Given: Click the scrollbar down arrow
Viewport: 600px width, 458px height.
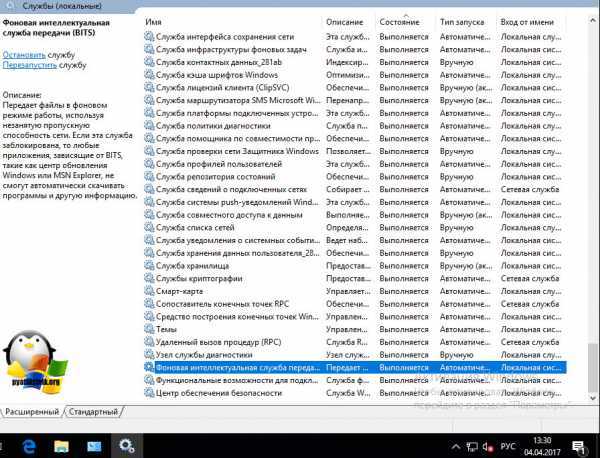Looking at the screenshot, I should [593, 398].
